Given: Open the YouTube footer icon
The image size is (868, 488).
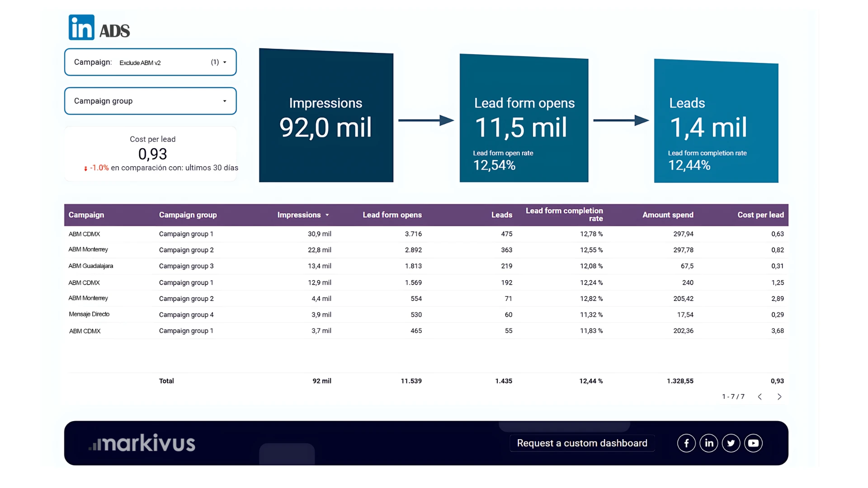Looking at the screenshot, I should click(x=753, y=443).
